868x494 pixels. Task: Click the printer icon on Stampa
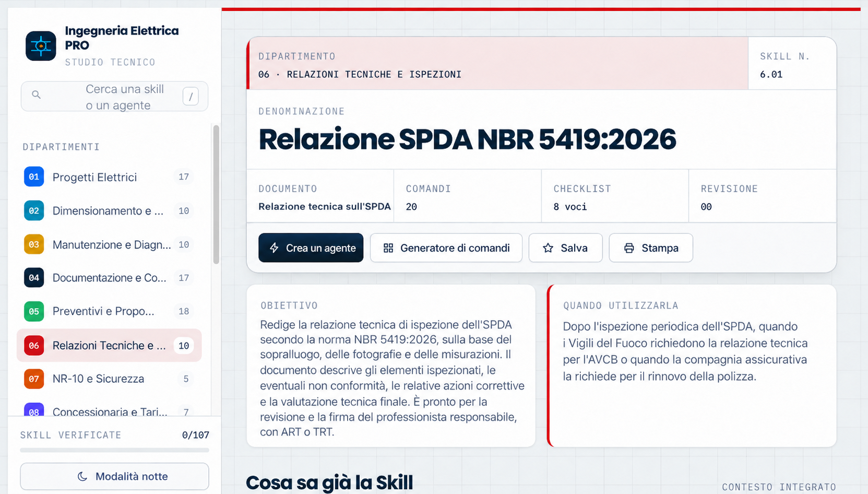click(629, 248)
